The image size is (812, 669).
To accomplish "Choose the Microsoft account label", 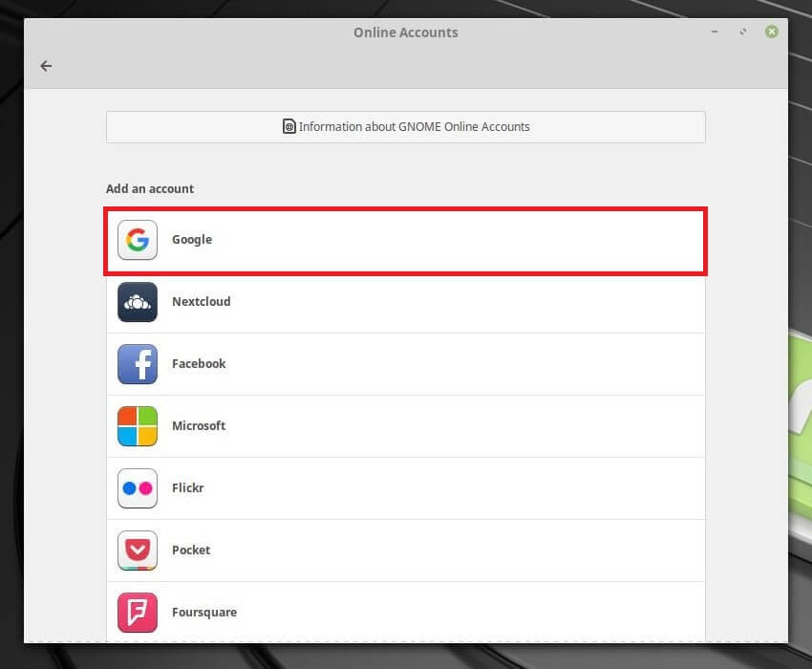I will [x=199, y=426].
